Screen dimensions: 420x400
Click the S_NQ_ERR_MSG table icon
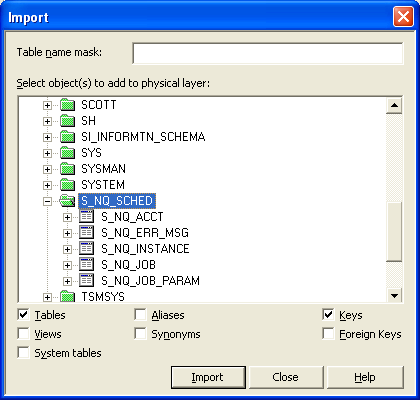87,233
